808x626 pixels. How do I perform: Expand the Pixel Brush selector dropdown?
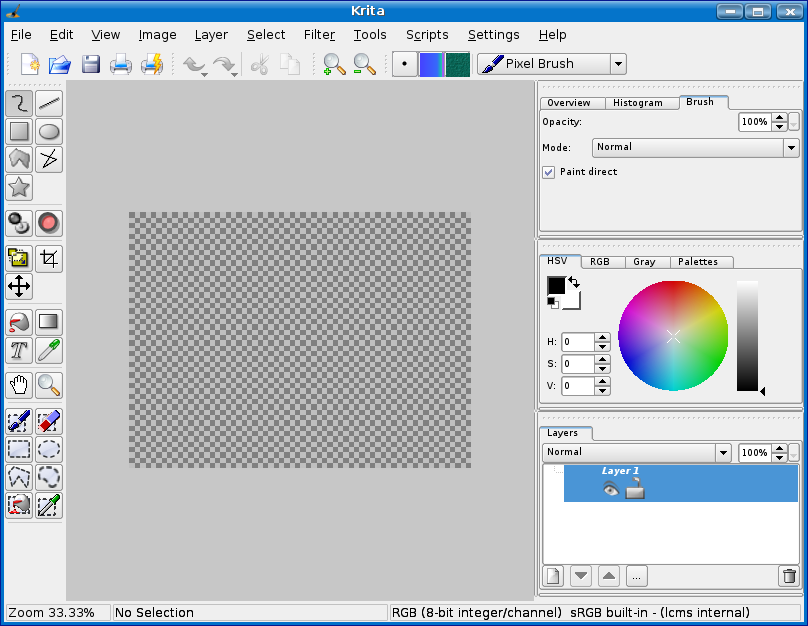(x=618, y=64)
